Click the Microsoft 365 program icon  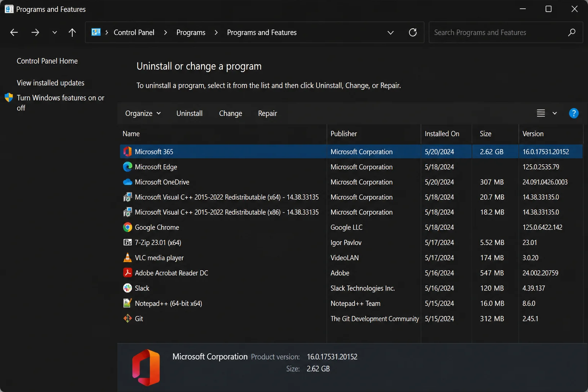click(127, 152)
